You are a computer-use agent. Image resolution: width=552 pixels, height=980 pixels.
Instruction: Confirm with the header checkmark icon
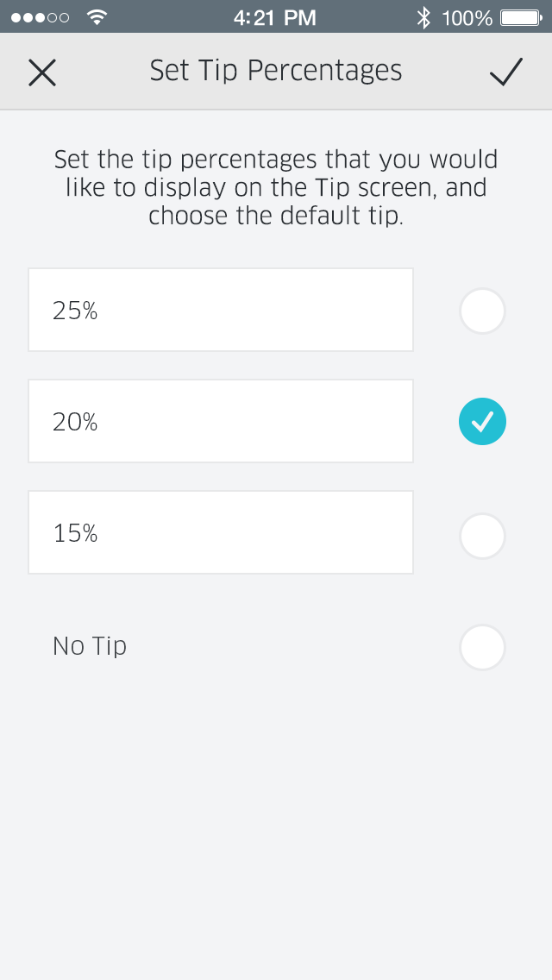pyautogui.click(x=505, y=72)
